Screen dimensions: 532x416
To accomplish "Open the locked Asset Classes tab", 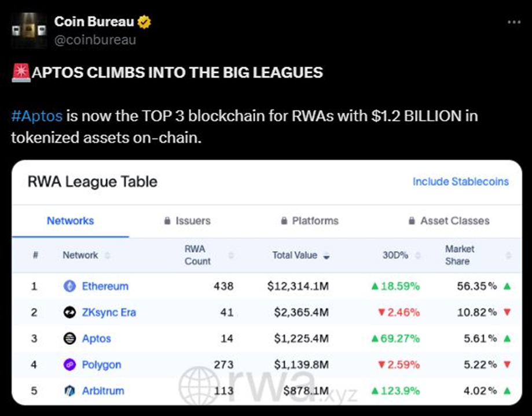I will click(x=449, y=220).
